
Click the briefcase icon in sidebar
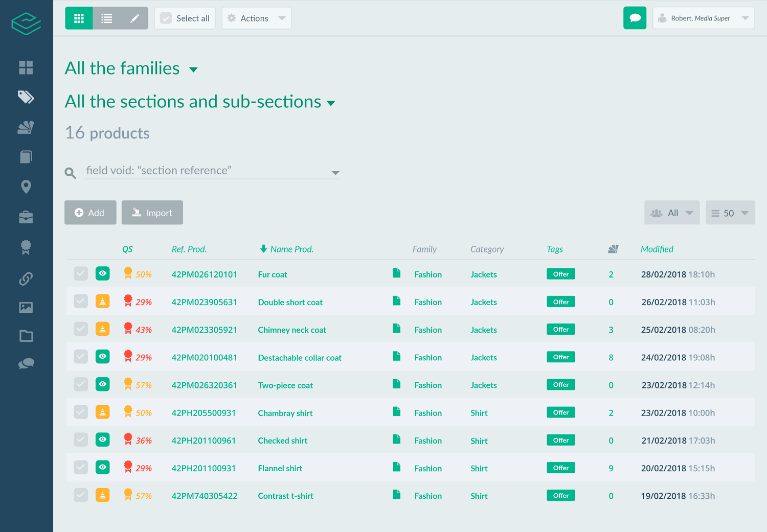(x=26, y=217)
